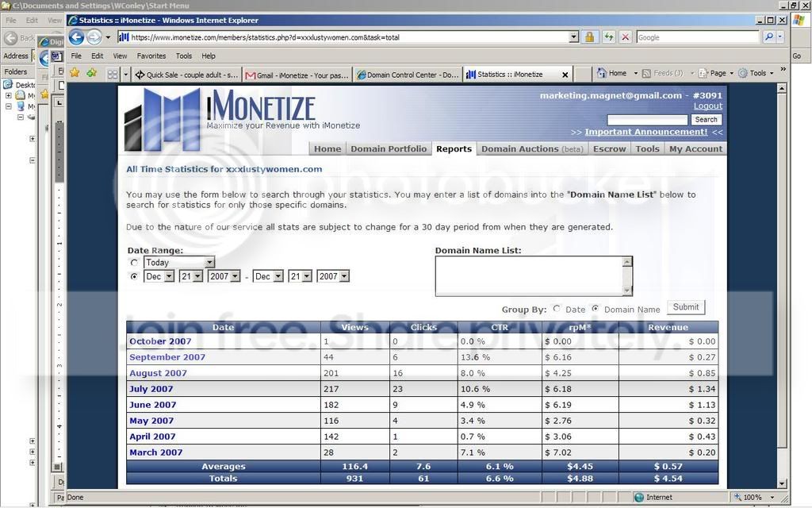Switch to the Domain Control Center tab

point(408,75)
